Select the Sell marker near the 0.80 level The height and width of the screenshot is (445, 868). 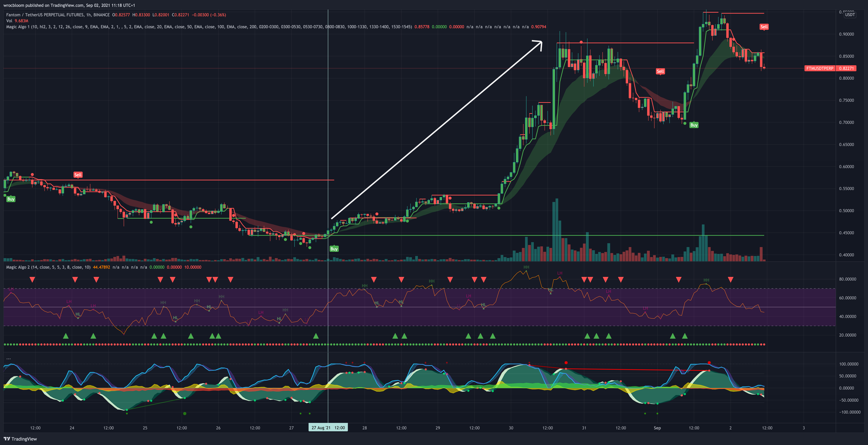tap(660, 71)
